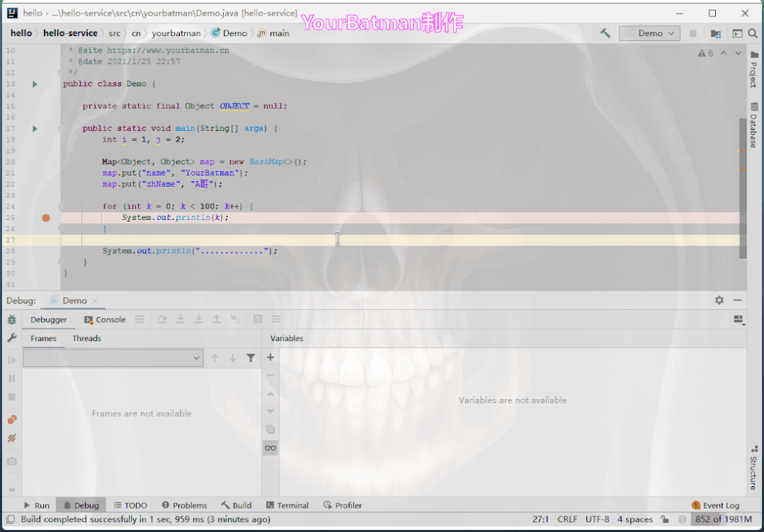Click the run gutter arrow beside main method

tap(35, 129)
